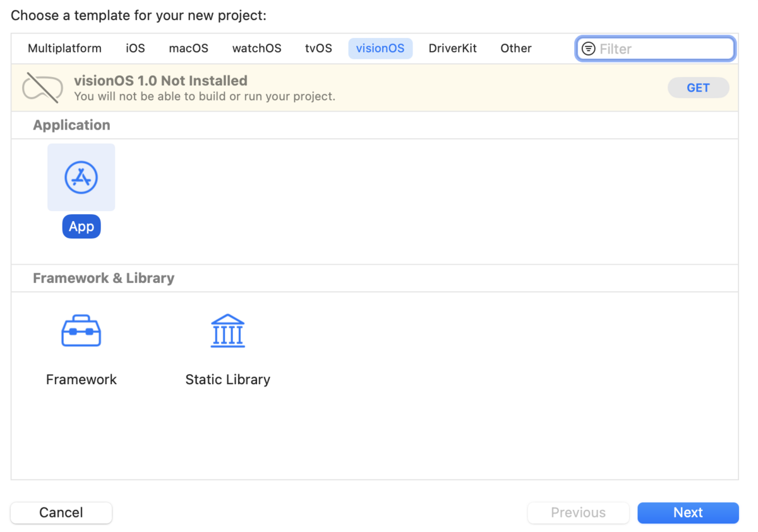Focus the Filter search field
758x532 pixels.
[655, 49]
